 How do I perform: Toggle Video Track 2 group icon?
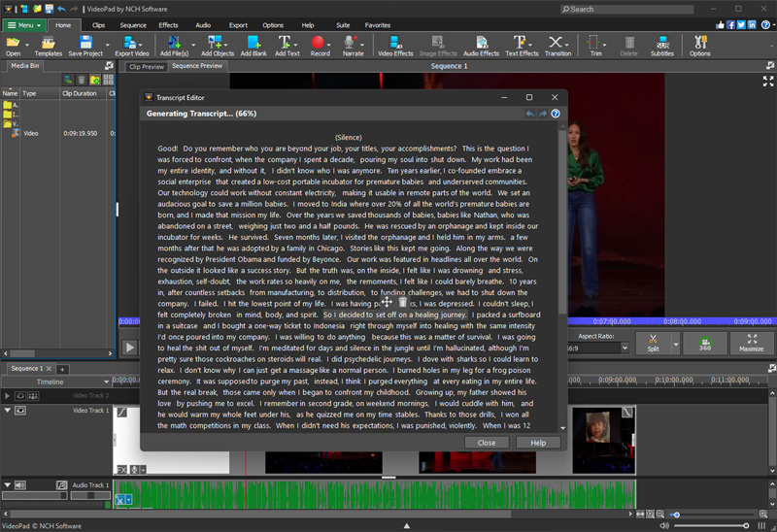pos(33,396)
